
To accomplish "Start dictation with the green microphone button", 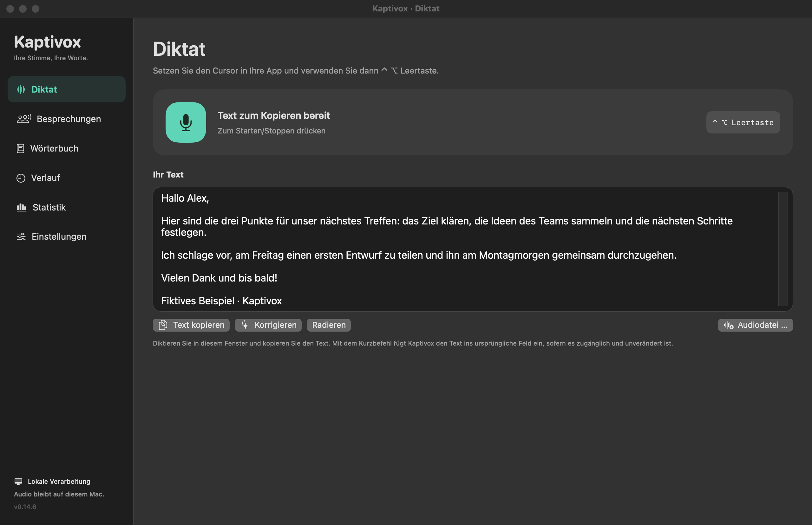I will point(186,122).
